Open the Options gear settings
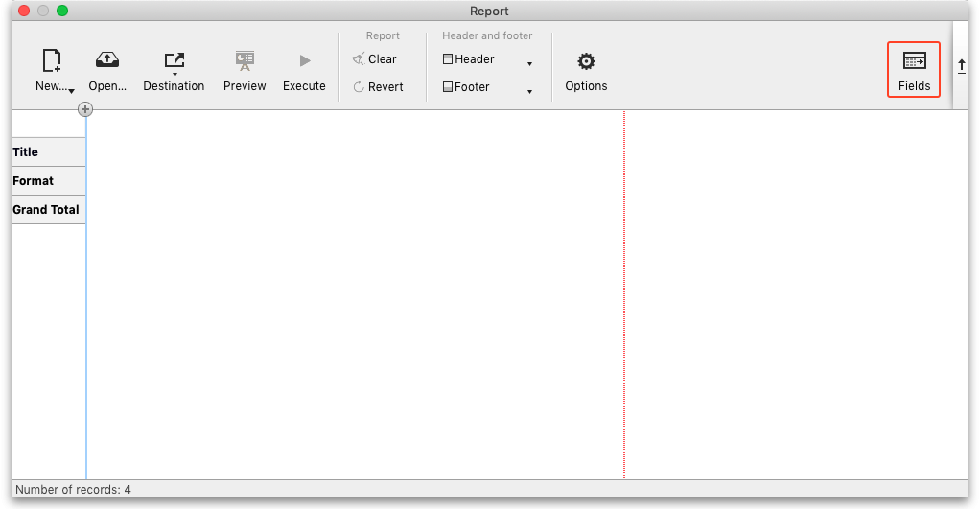Viewport: 980px width, 509px height. pyautogui.click(x=586, y=61)
